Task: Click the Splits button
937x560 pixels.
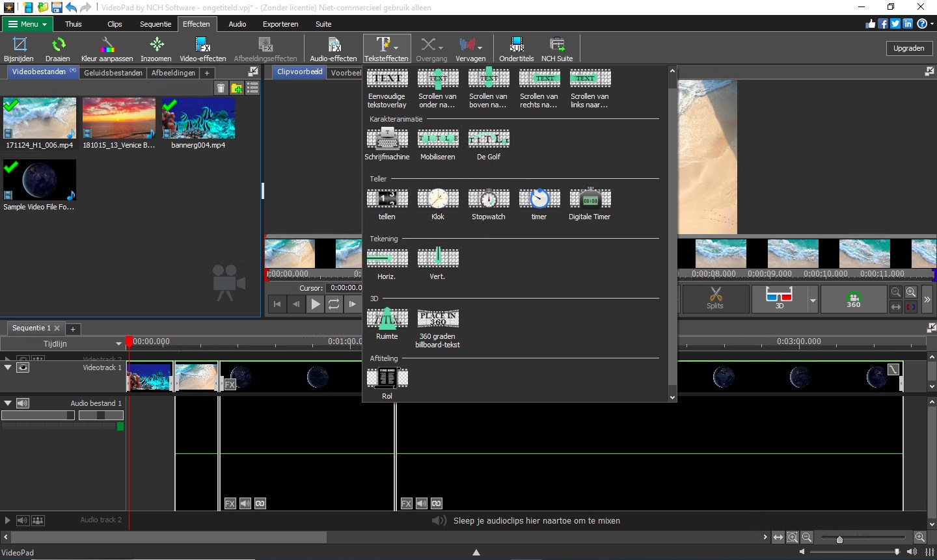Action: coord(714,299)
